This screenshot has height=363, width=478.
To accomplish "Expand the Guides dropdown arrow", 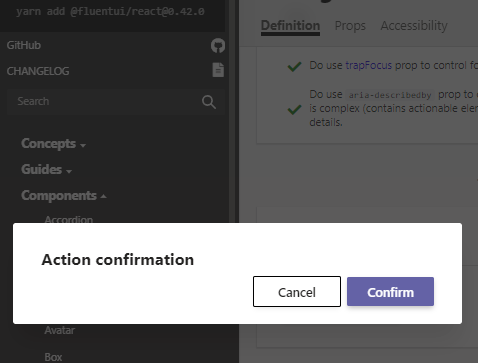I will pos(69,171).
